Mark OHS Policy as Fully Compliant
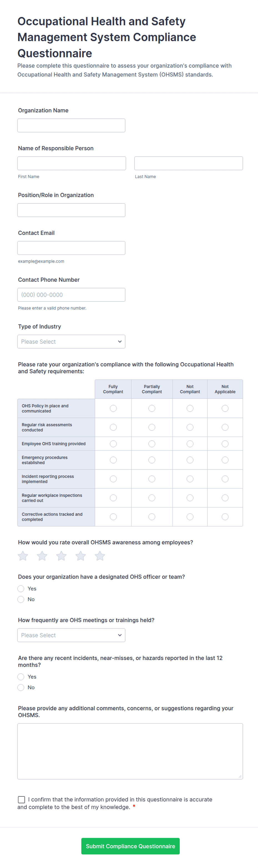Image resolution: width=258 pixels, height=868 pixels. (x=113, y=408)
